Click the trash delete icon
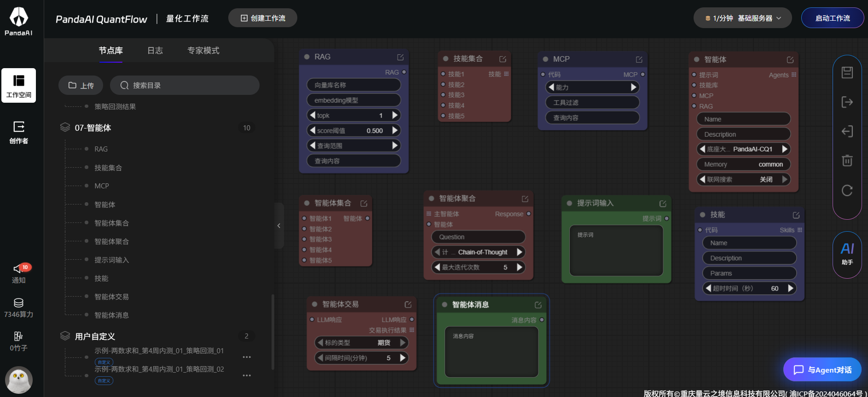868x397 pixels. 847,161
